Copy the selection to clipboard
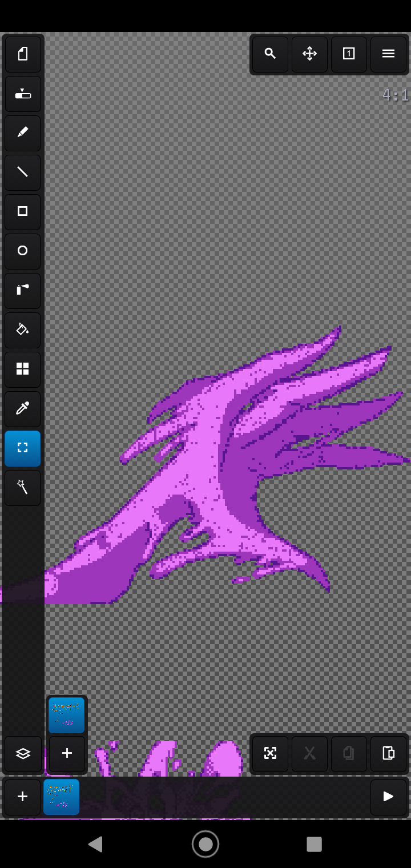The image size is (411, 868). pos(349,754)
